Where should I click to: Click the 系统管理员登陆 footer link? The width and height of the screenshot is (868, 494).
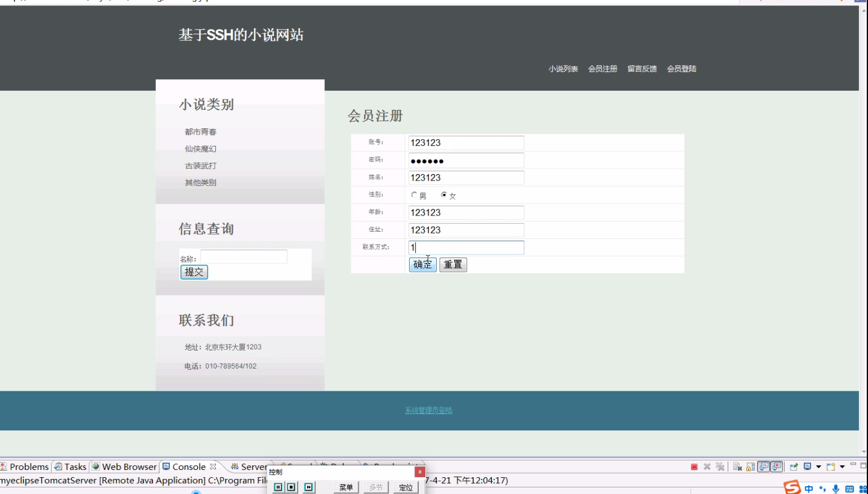428,411
